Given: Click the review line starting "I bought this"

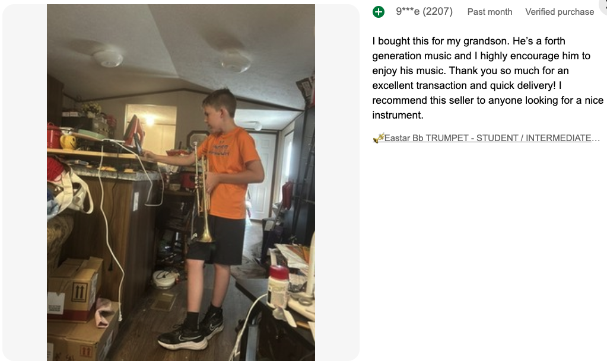Looking at the screenshot, I should (x=469, y=41).
